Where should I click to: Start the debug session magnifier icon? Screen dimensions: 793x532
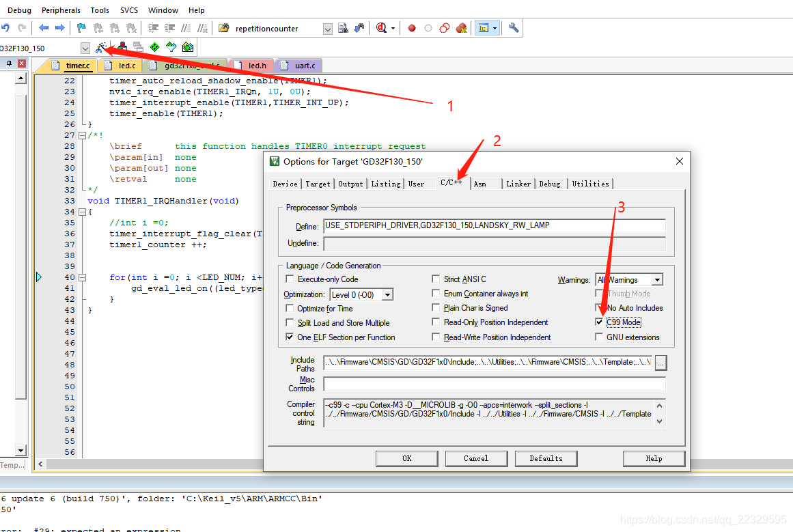click(x=381, y=28)
